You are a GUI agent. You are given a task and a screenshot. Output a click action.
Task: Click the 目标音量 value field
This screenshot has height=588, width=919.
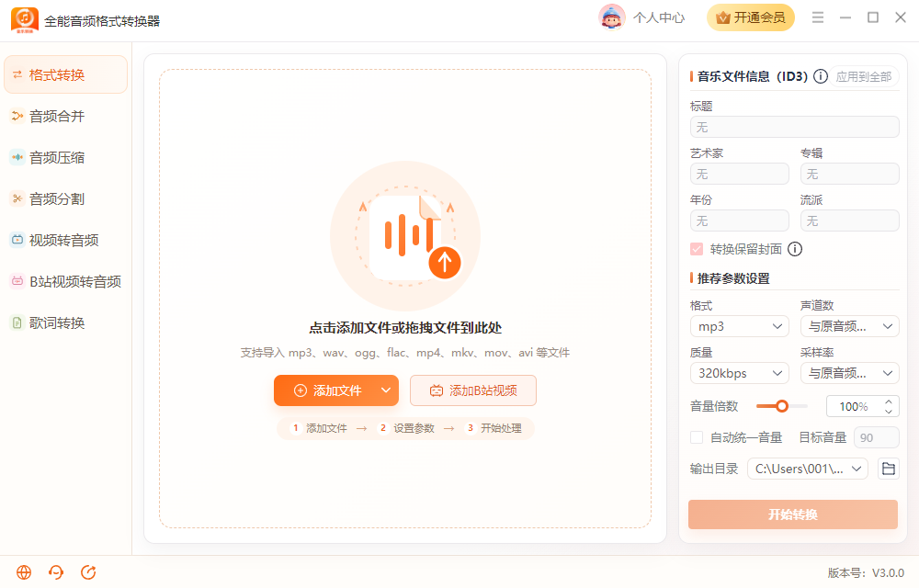pos(877,437)
